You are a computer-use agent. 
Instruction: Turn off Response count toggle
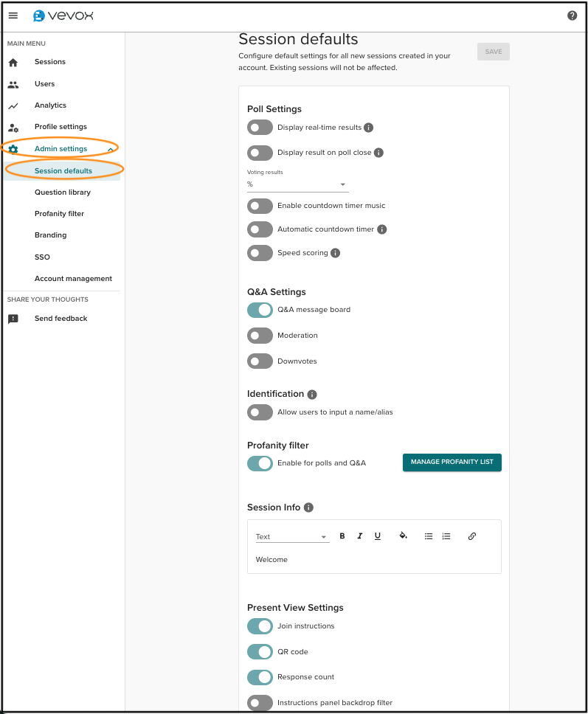point(260,677)
